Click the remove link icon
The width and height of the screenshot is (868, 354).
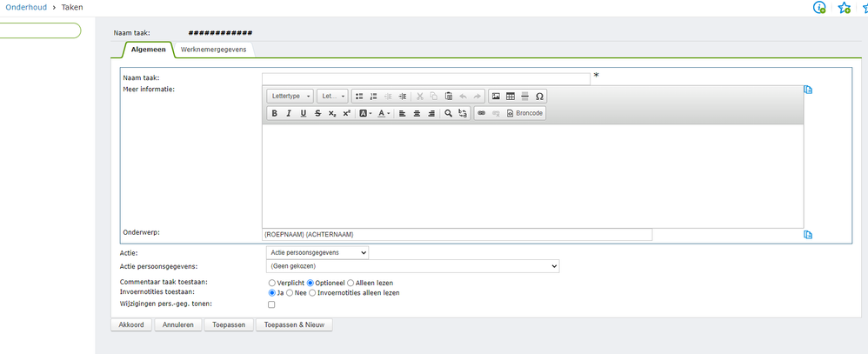496,113
